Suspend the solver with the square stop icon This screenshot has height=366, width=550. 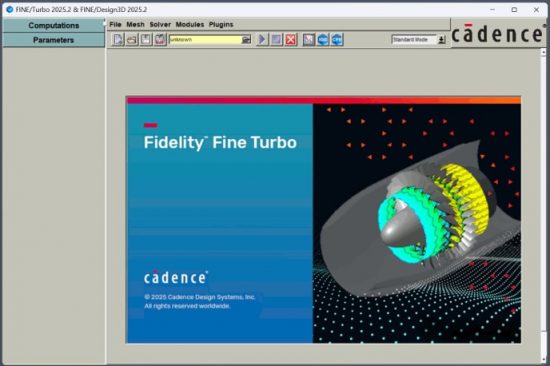[276, 39]
